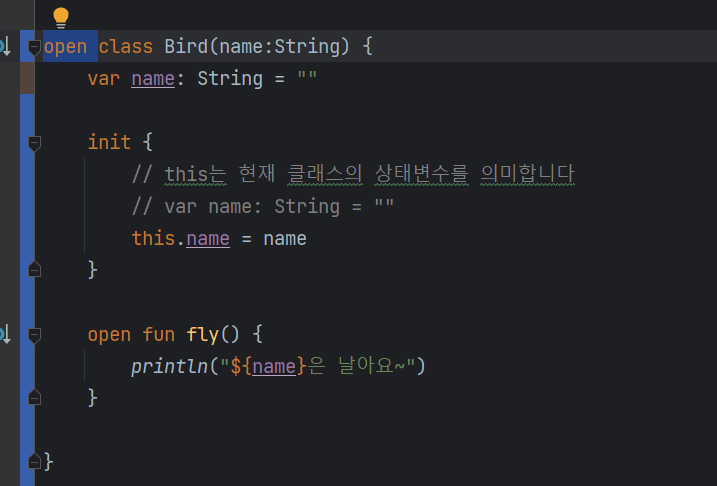This screenshot has width=717, height=486.
Task: Click the 'class' keyword
Action: [x=125, y=47]
